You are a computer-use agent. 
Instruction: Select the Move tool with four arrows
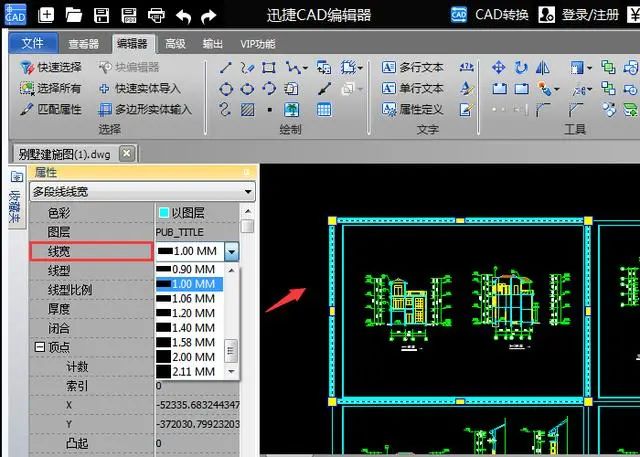[x=499, y=67]
